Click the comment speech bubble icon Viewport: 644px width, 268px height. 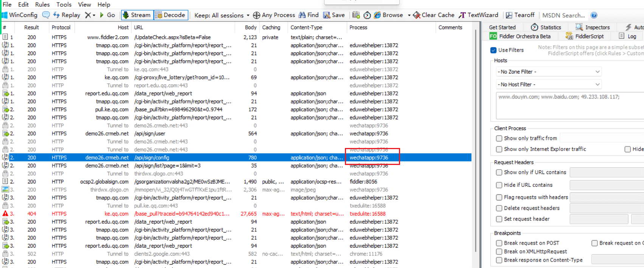46,15
